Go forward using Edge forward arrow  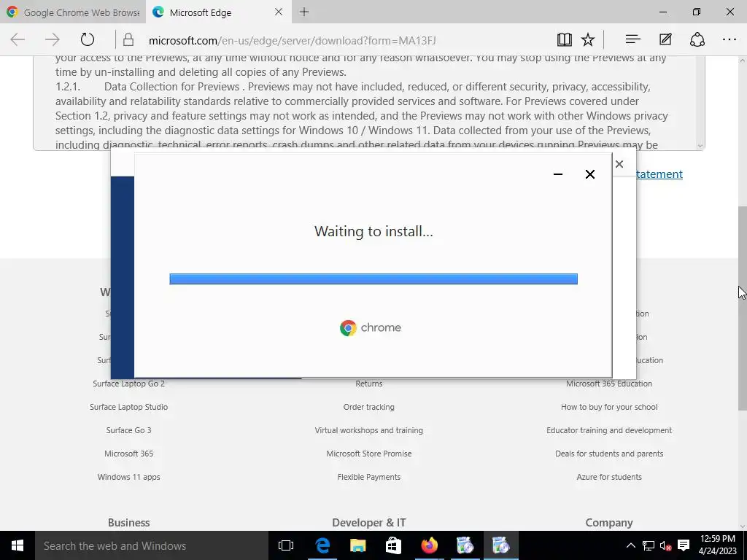coord(53,39)
